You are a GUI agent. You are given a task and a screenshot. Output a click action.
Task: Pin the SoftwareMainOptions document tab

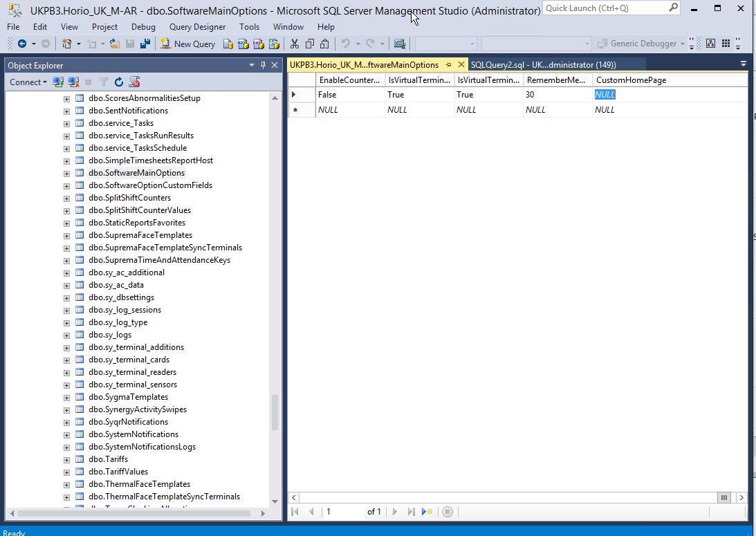(x=448, y=64)
